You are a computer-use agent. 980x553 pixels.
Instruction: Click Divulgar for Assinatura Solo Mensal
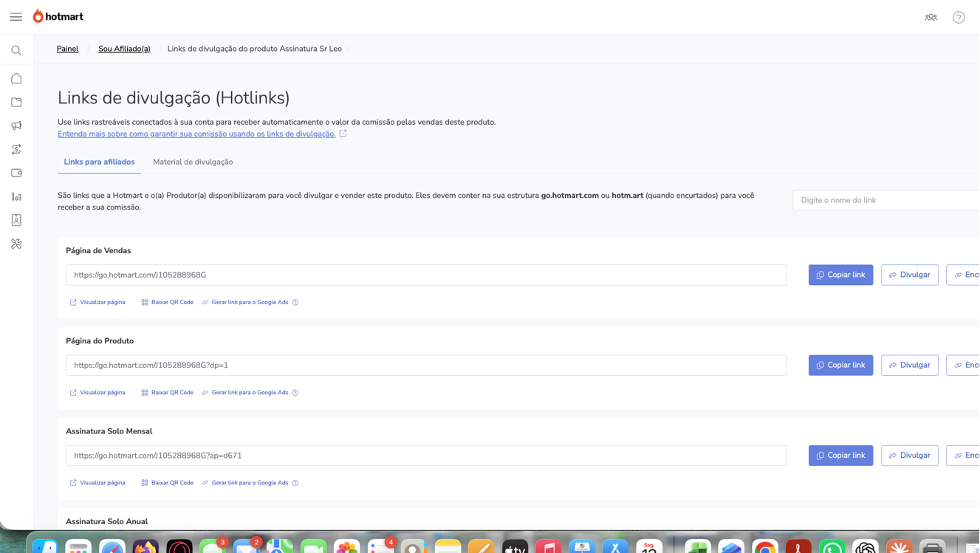click(x=909, y=456)
